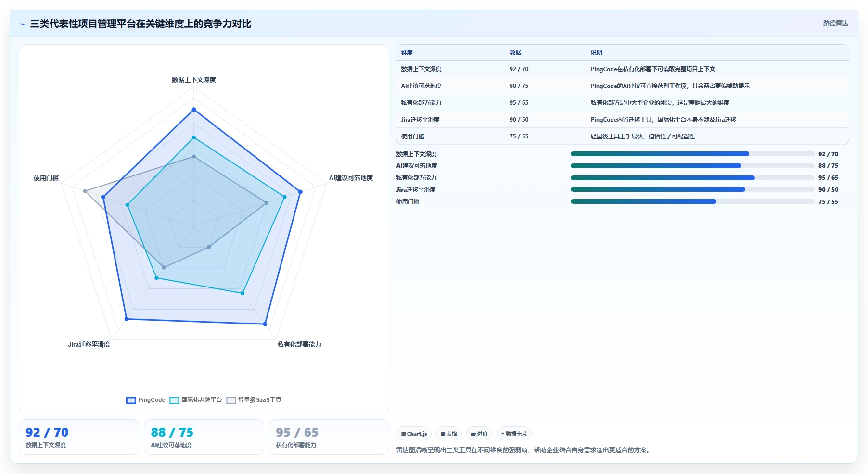Click the 75 / 55 label beside progress bars
This screenshot has width=868, height=474.
828,202
